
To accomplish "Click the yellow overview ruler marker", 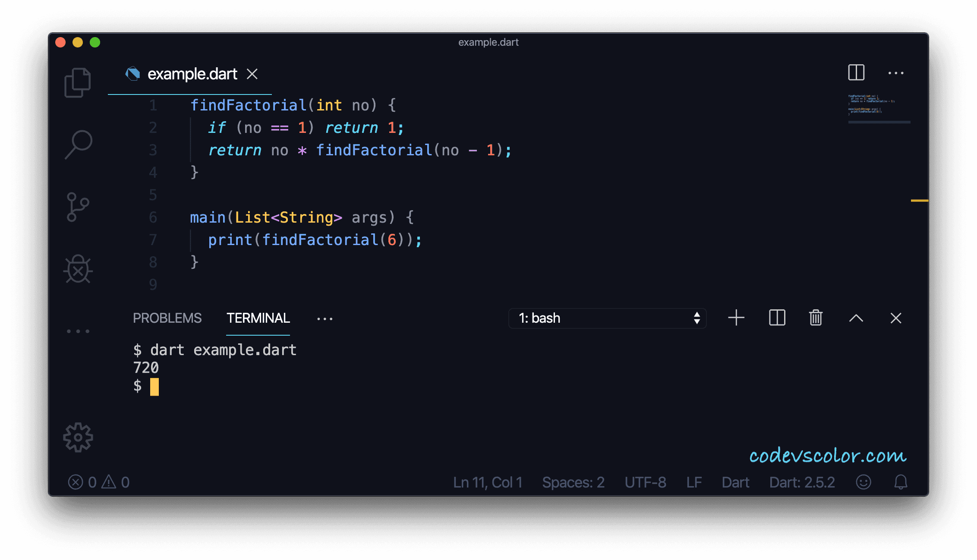I will click(919, 201).
